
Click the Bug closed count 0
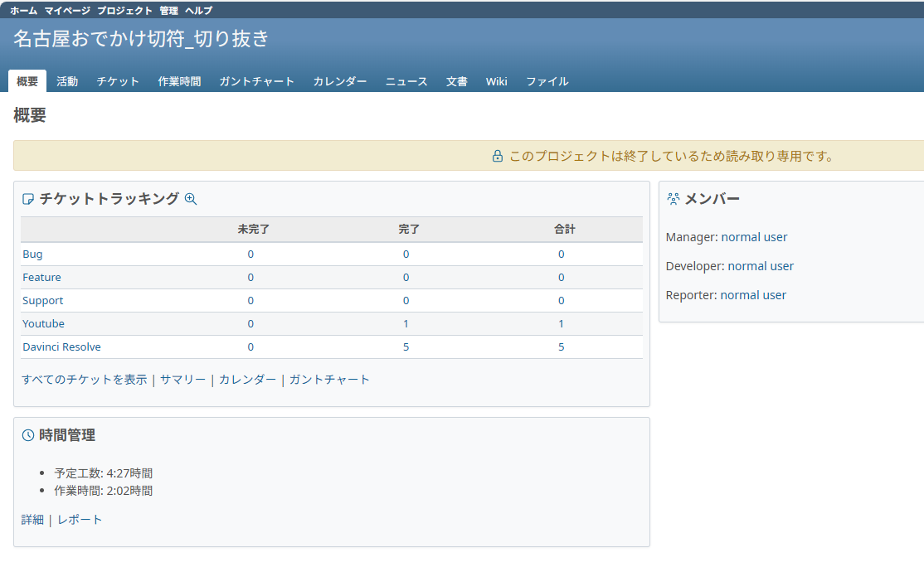point(406,254)
